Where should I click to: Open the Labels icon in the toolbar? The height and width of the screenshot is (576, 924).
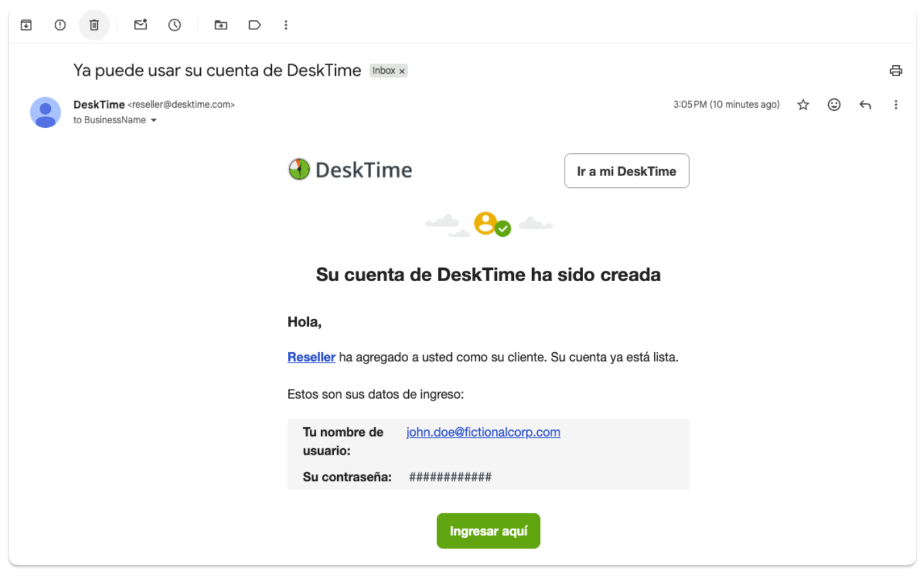(x=255, y=25)
